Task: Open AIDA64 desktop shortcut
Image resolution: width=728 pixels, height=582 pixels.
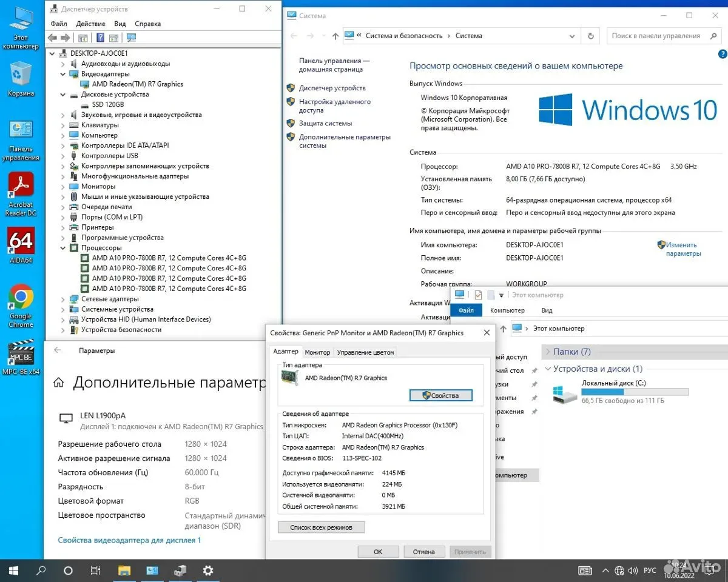Action: 21,246
